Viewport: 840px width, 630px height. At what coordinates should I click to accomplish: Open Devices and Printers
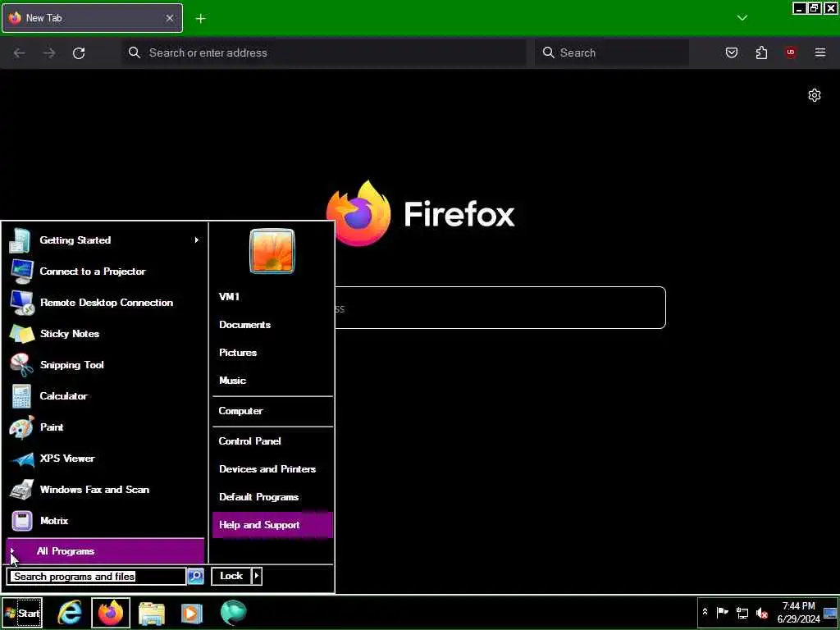[x=272, y=468]
